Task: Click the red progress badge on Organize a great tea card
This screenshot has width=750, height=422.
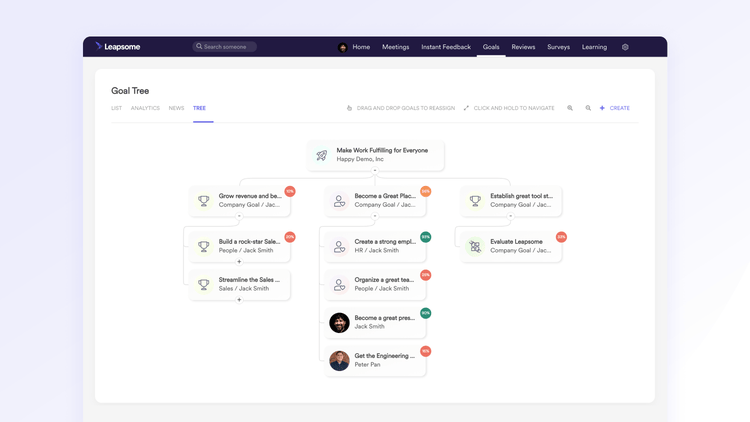Action: click(x=426, y=275)
